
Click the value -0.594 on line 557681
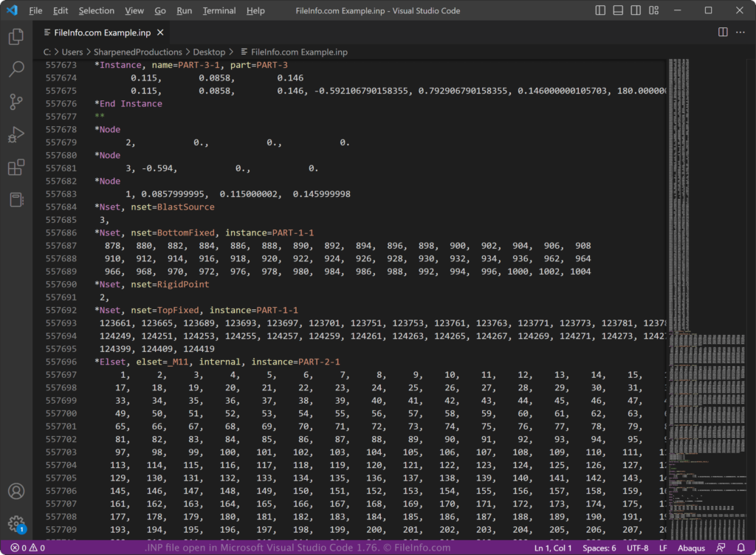click(157, 168)
